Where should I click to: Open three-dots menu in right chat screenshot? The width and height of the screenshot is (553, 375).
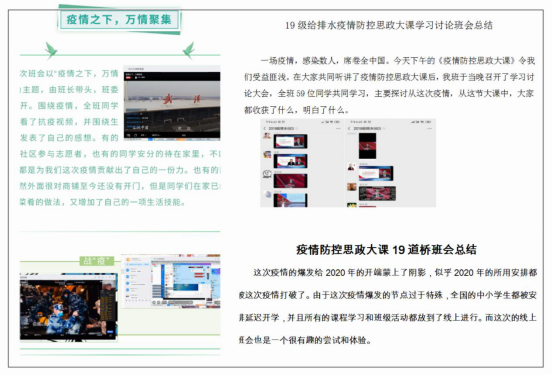[429, 128]
